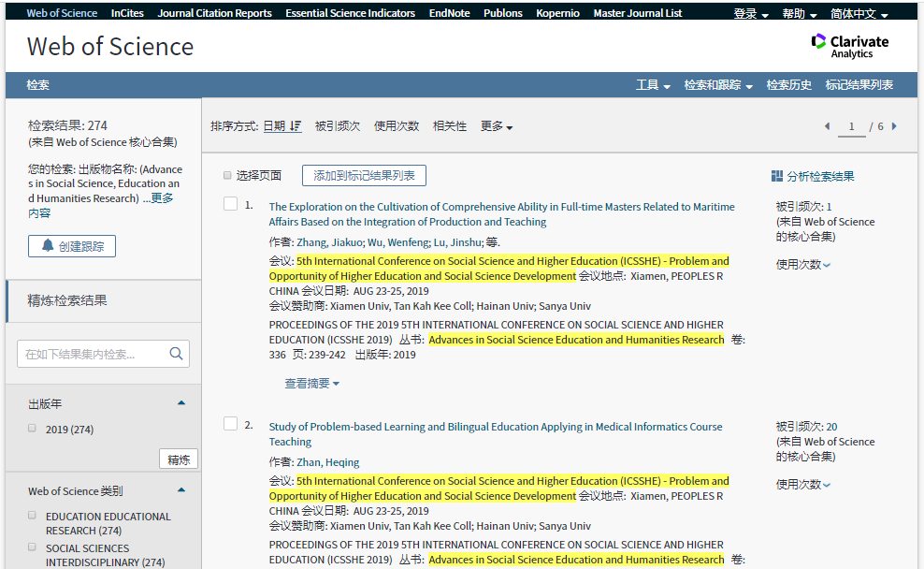
Task: Open the 帮助 dropdown
Action: click(x=799, y=13)
